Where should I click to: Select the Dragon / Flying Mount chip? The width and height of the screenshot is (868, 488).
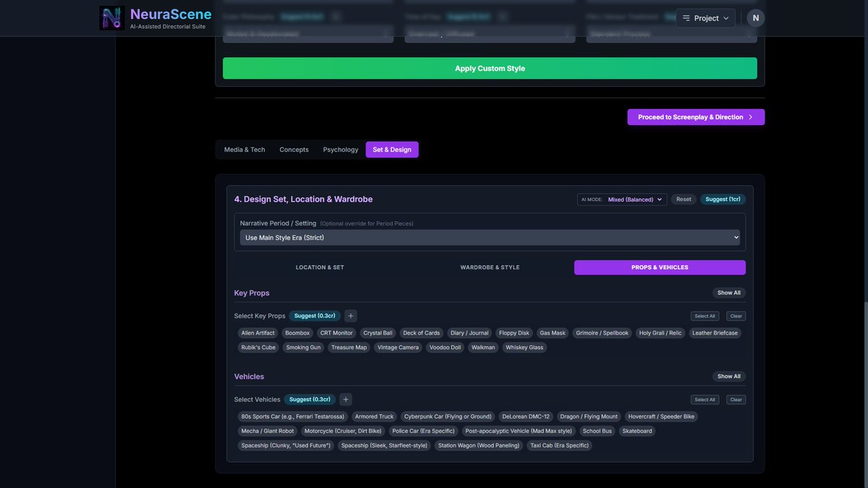[x=589, y=416]
